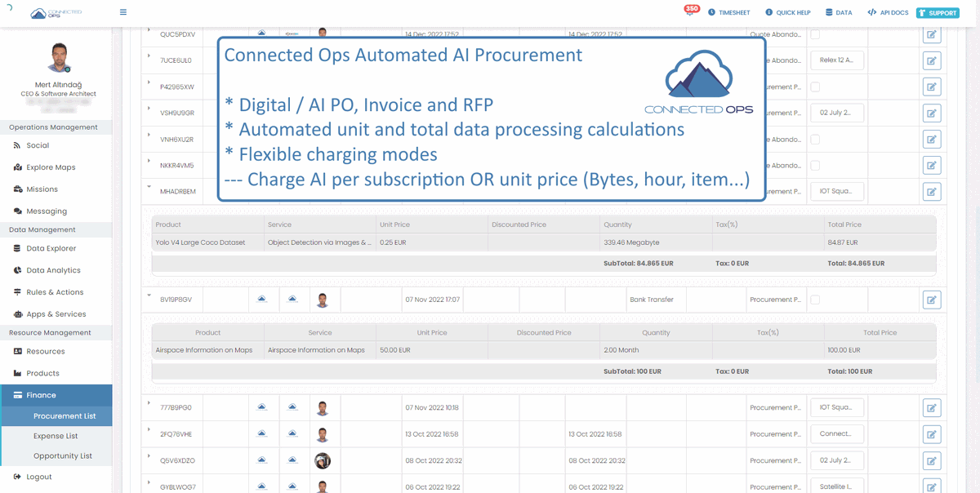Tick the checkbox in row P42965XW
The image size is (980, 493).
(x=815, y=87)
